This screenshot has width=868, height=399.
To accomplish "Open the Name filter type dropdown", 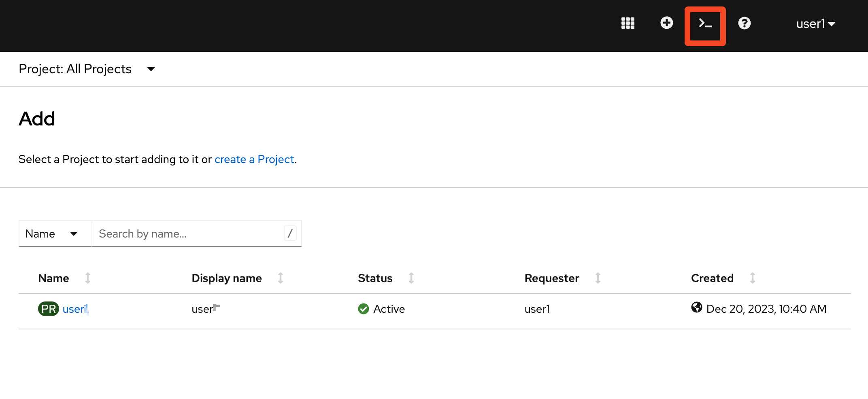I will pyautogui.click(x=55, y=233).
